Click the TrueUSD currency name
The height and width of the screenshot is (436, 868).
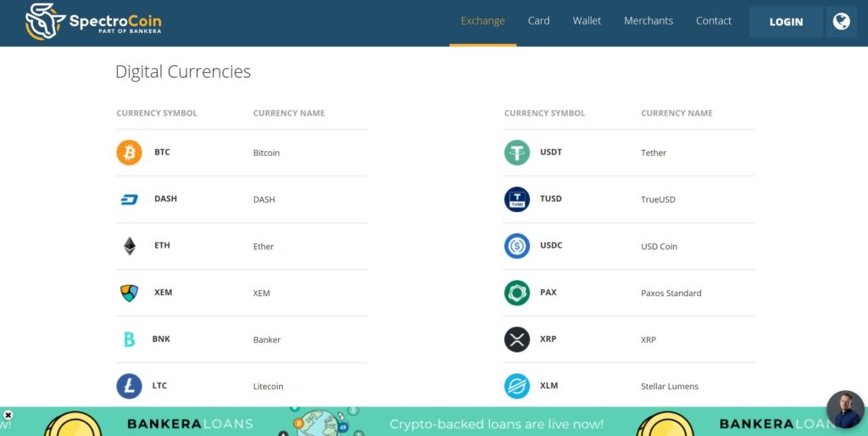(x=658, y=199)
